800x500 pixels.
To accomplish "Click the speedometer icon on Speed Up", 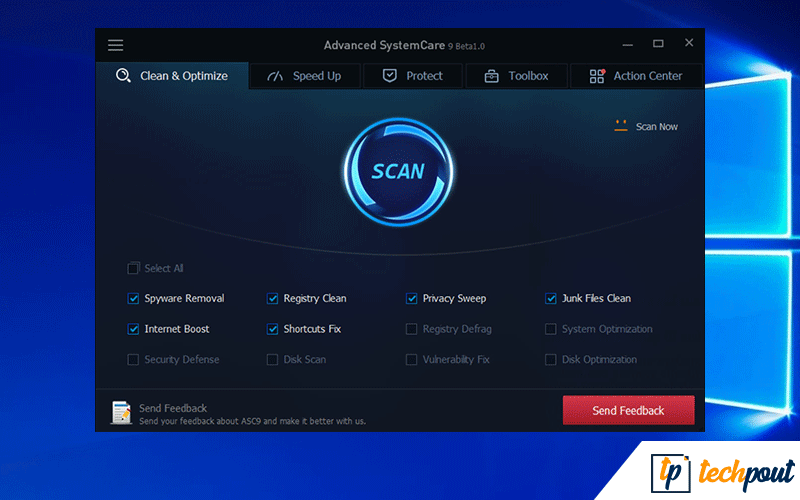I will click(273, 76).
